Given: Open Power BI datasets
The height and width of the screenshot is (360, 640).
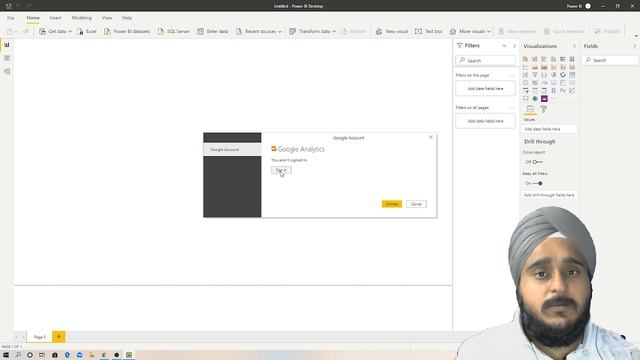Looking at the screenshot, I should click(x=127, y=31).
